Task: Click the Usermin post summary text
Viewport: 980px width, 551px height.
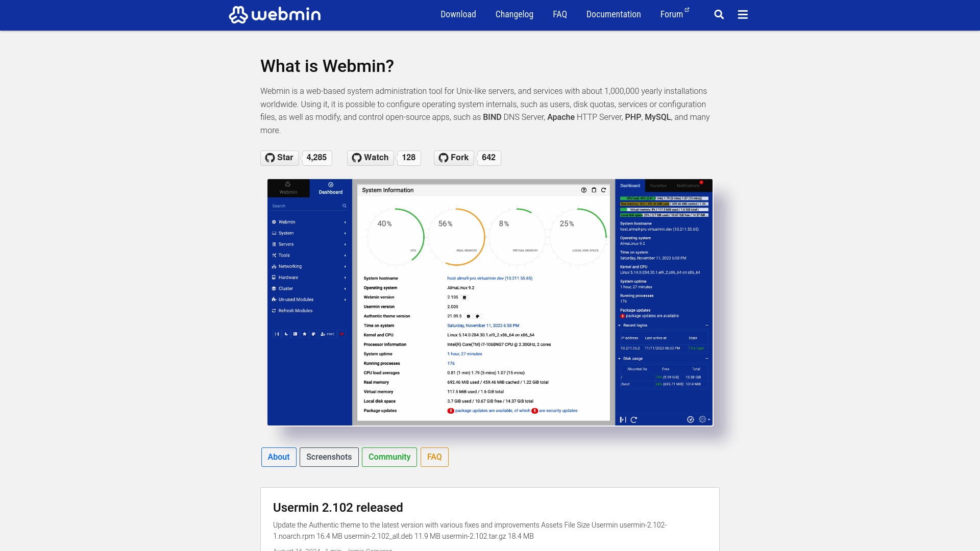Action: pyautogui.click(x=470, y=531)
